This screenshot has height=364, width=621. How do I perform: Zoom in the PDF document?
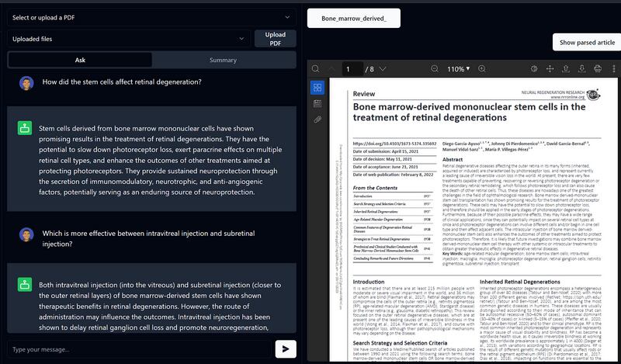coord(482,69)
